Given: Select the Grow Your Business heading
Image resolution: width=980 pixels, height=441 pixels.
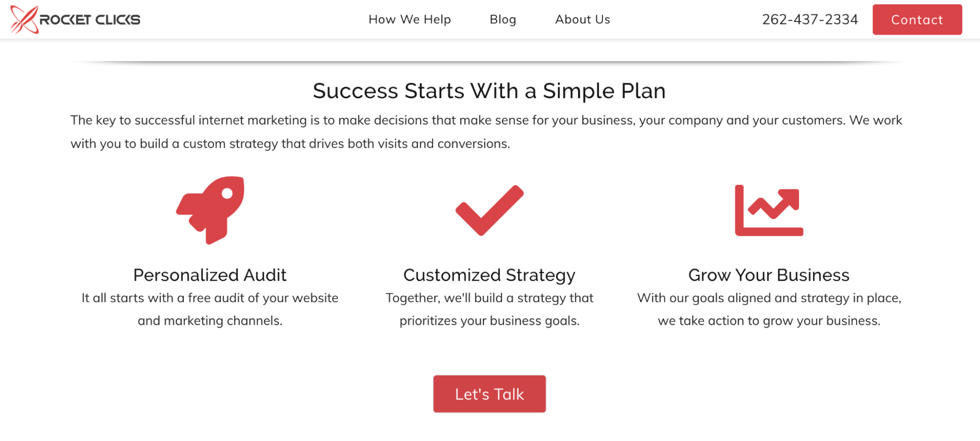Looking at the screenshot, I should coord(769,275).
